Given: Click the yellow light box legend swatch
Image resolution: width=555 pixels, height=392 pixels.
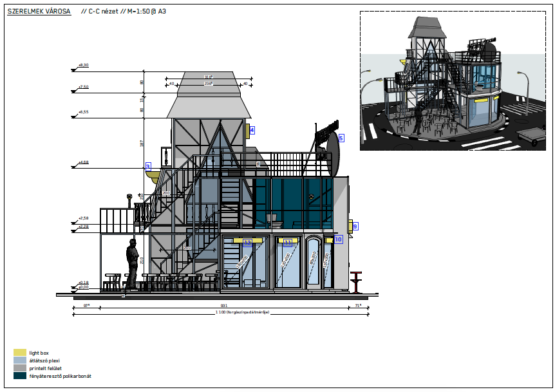Looking at the screenshot, I should (x=19, y=352).
